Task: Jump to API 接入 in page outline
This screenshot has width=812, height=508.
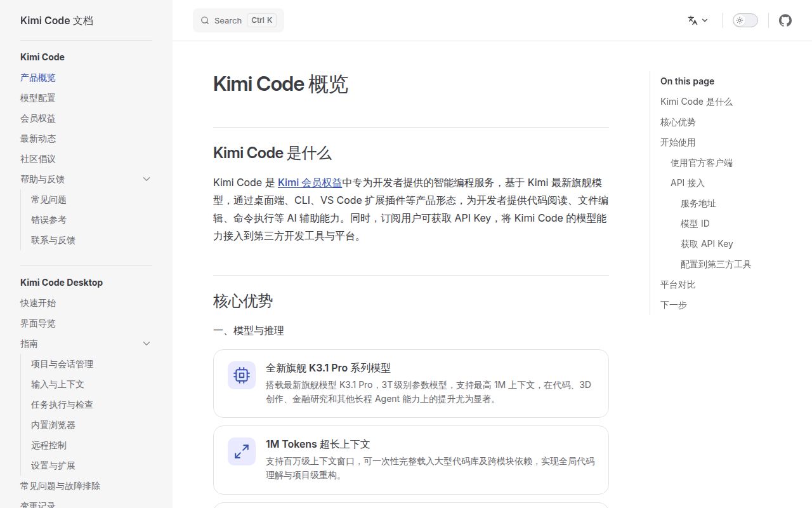Action: coord(688,183)
